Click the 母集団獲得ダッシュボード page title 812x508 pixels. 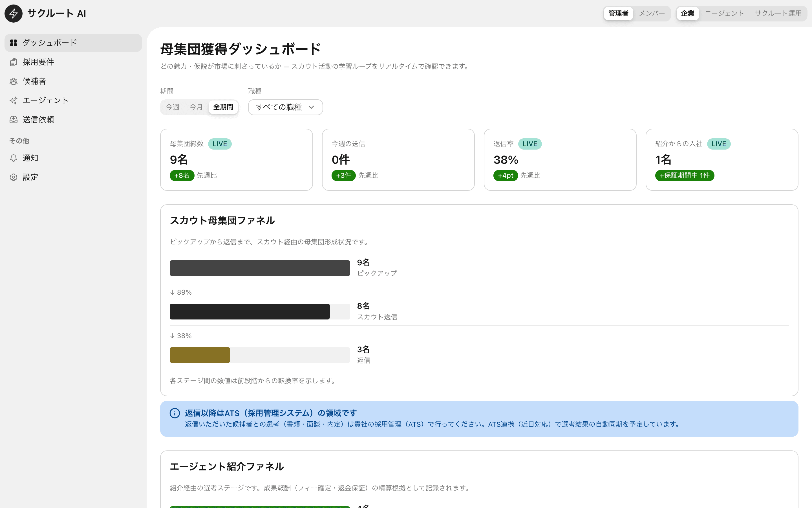coord(240,49)
